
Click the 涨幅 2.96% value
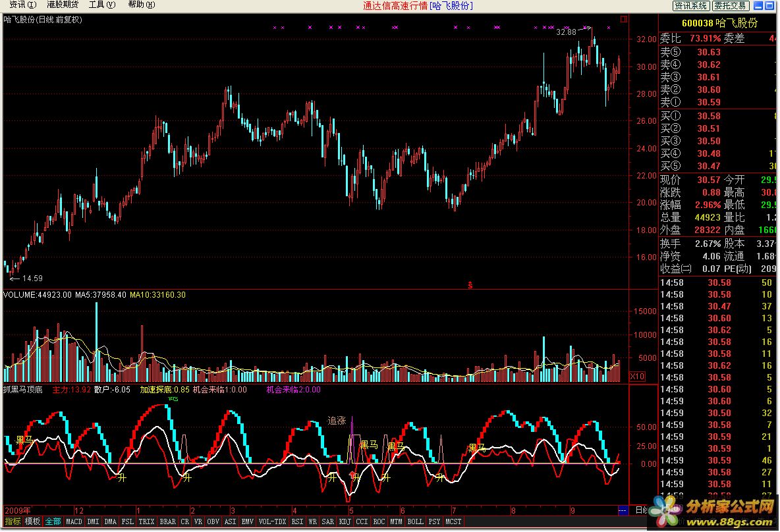pyautogui.click(x=708, y=205)
